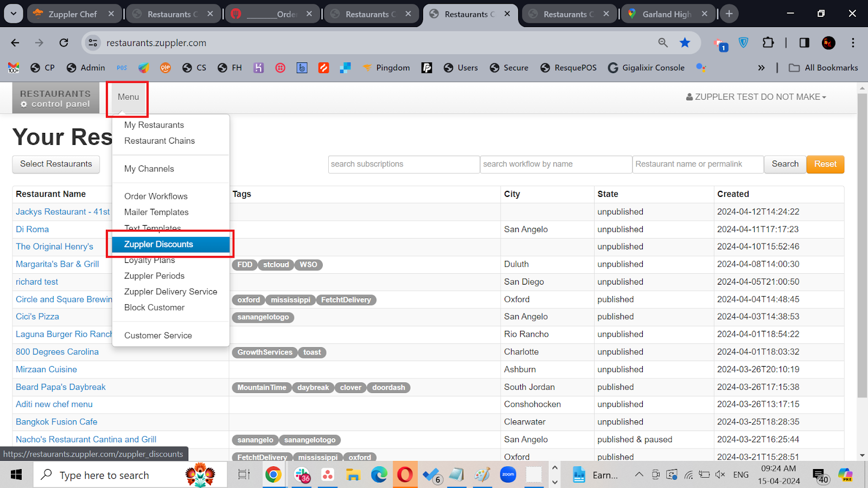
Task: Switch to the Garland High tab
Action: pyautogui.click(x=667, y=14)
